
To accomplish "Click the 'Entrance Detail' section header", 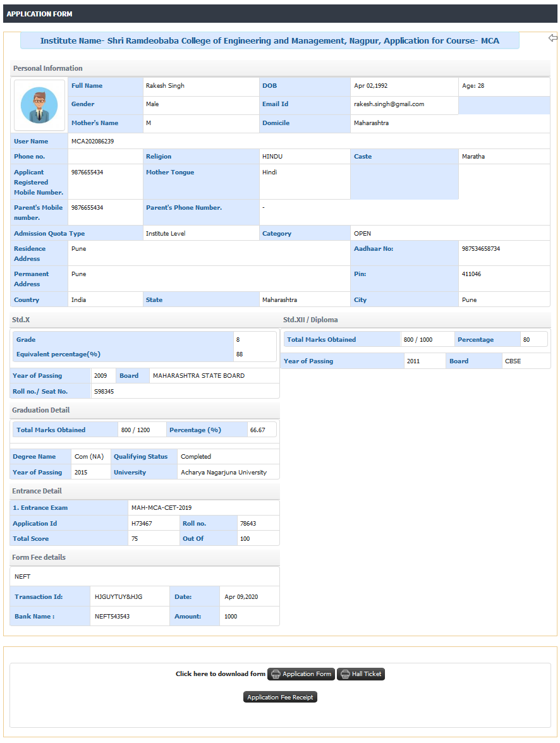I will 37,492.
